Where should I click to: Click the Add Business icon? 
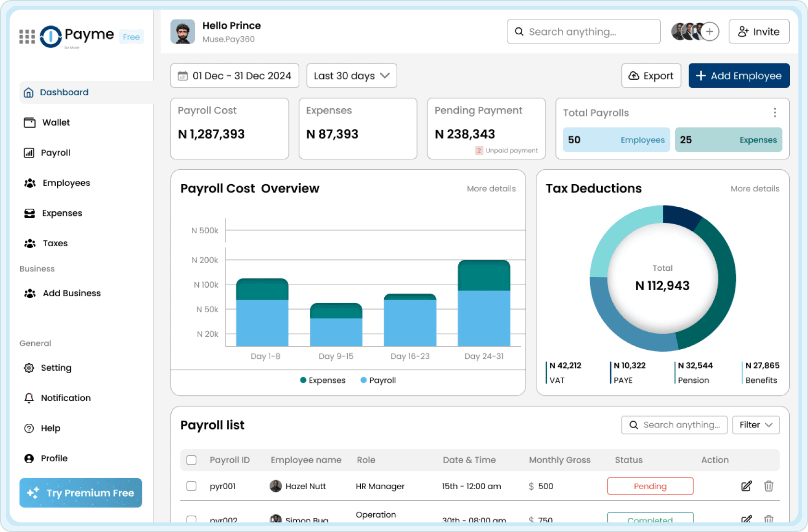[30, 293]
